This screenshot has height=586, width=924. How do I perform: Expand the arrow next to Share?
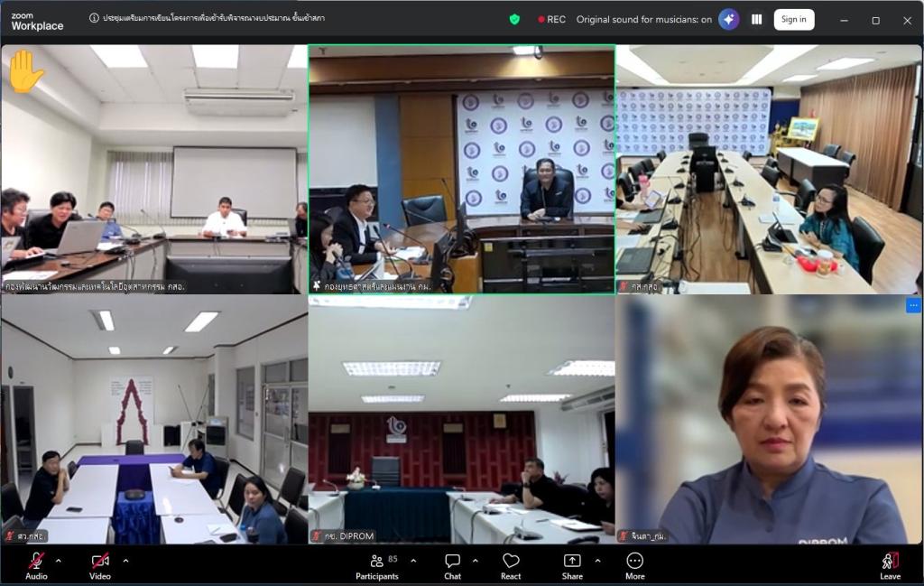[x=597, y=561]
